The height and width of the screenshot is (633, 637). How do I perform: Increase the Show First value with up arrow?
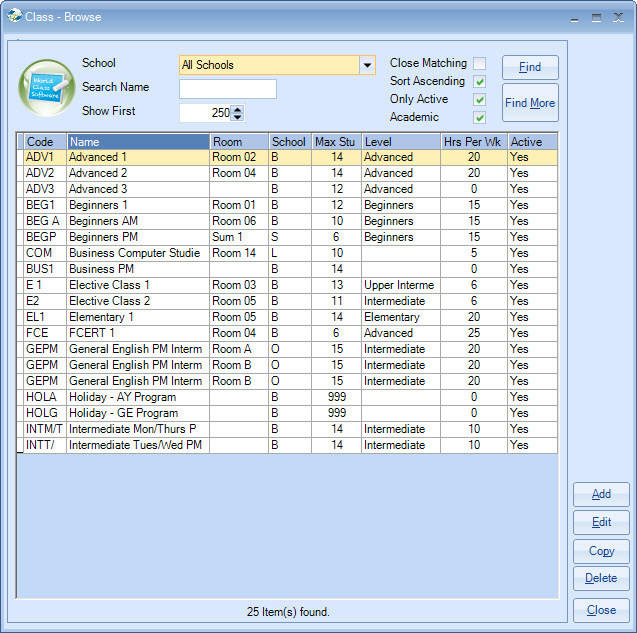[238, 108]
